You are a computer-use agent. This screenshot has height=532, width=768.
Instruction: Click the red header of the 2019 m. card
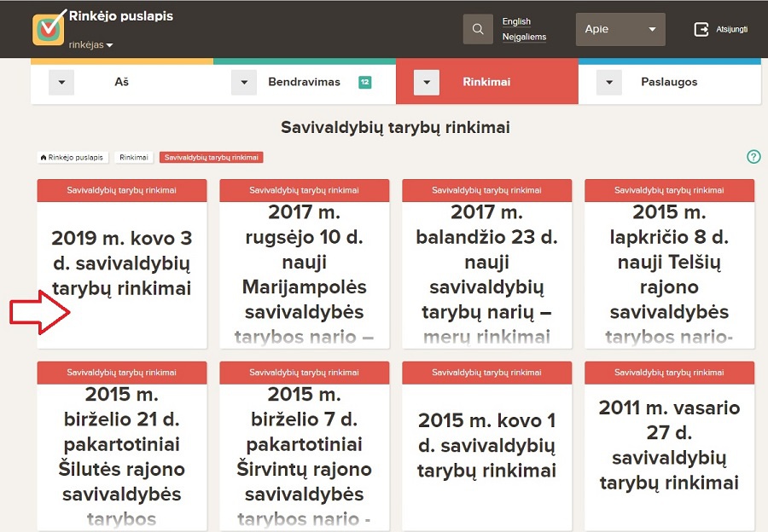[x=122, y=190]
